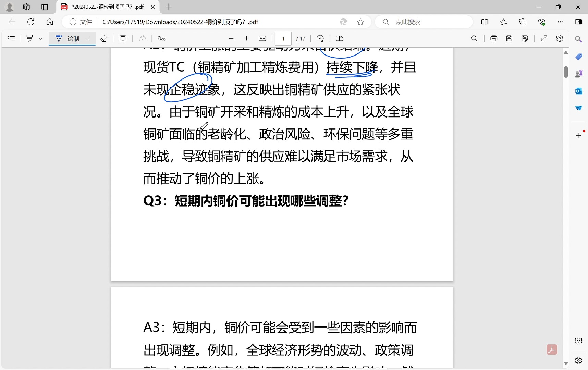Expand the highlight color options dropdown
The height and width of the screenshot is (370, 588).
pos(41,39)
